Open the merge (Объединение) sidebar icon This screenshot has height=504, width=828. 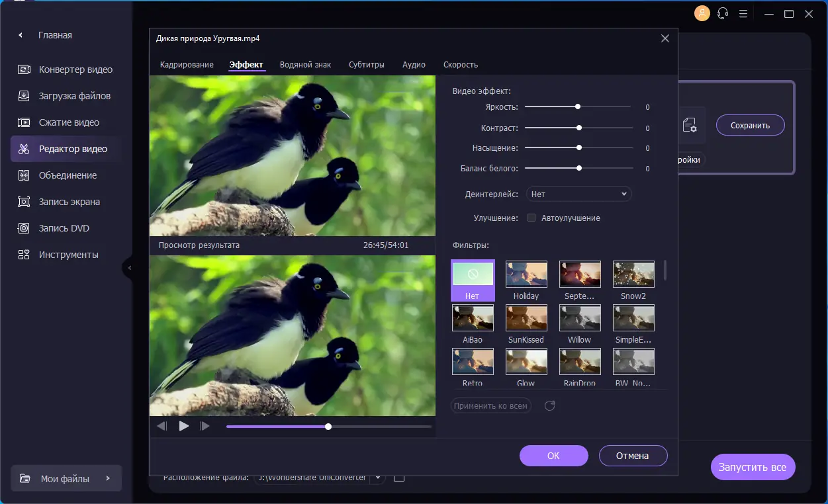coord(24,175)
